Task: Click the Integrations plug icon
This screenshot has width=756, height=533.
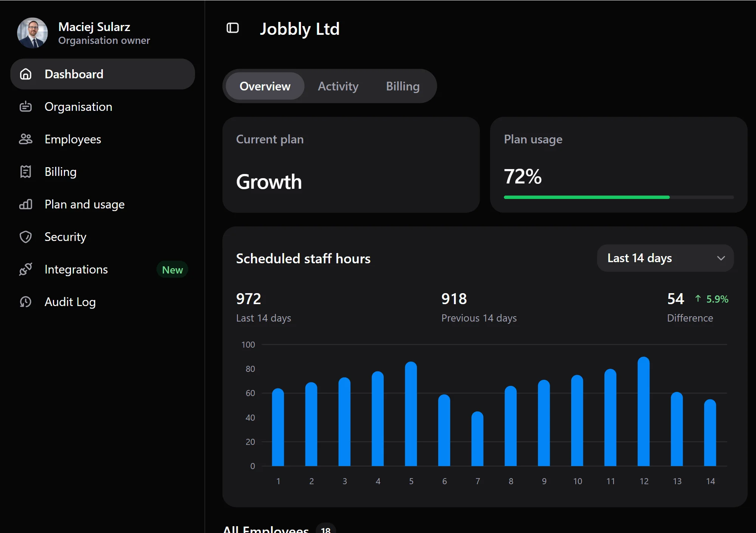Action: pos(26,269)
